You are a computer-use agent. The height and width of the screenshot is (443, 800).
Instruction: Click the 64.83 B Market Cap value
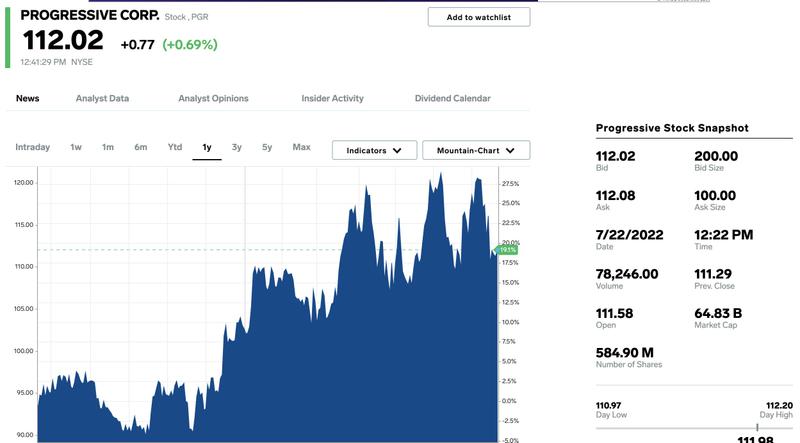point(718,313)
